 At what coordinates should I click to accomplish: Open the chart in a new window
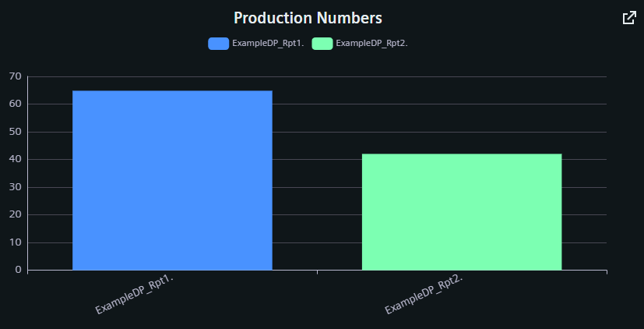[629, 18]
